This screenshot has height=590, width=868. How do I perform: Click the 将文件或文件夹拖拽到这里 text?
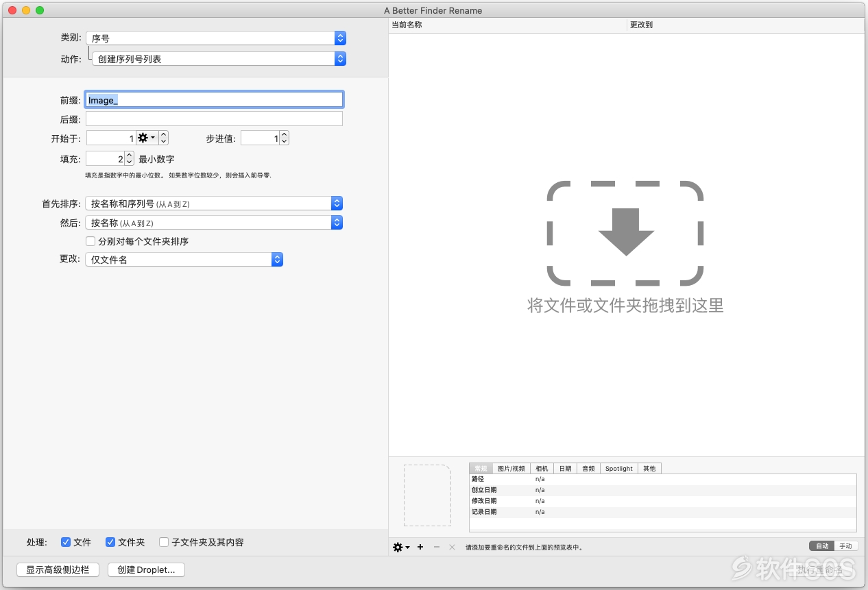pyautogui.click(x=625, y=305)
